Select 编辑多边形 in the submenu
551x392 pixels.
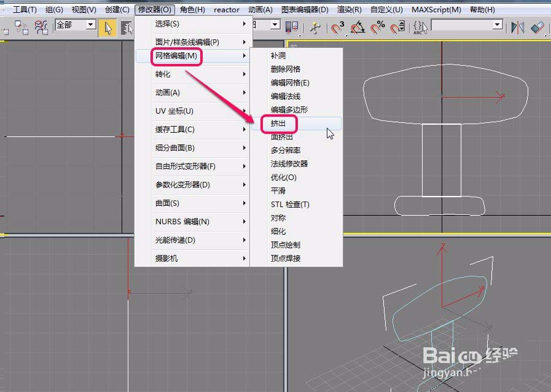[x=289, y=109]
